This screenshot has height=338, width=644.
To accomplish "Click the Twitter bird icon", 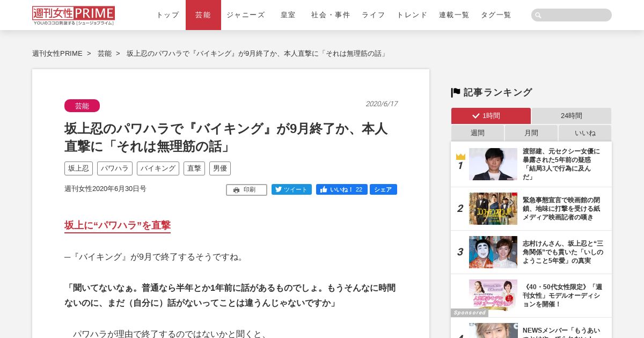I will 279,189.
